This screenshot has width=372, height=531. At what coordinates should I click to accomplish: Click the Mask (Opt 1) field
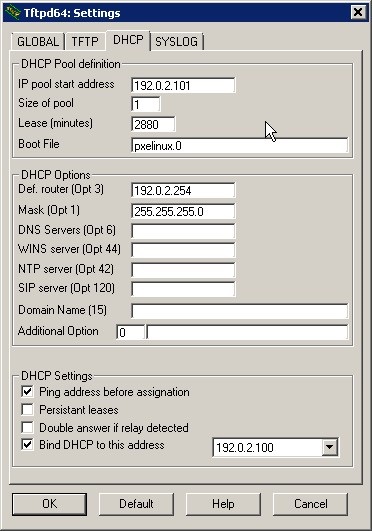click(183, 211)
